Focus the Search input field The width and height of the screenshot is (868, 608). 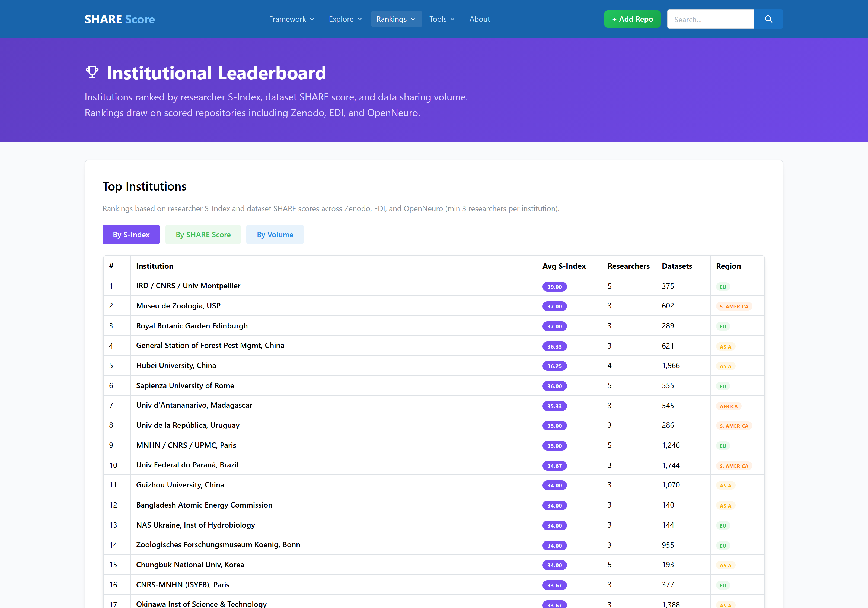[x=710, y=19]
